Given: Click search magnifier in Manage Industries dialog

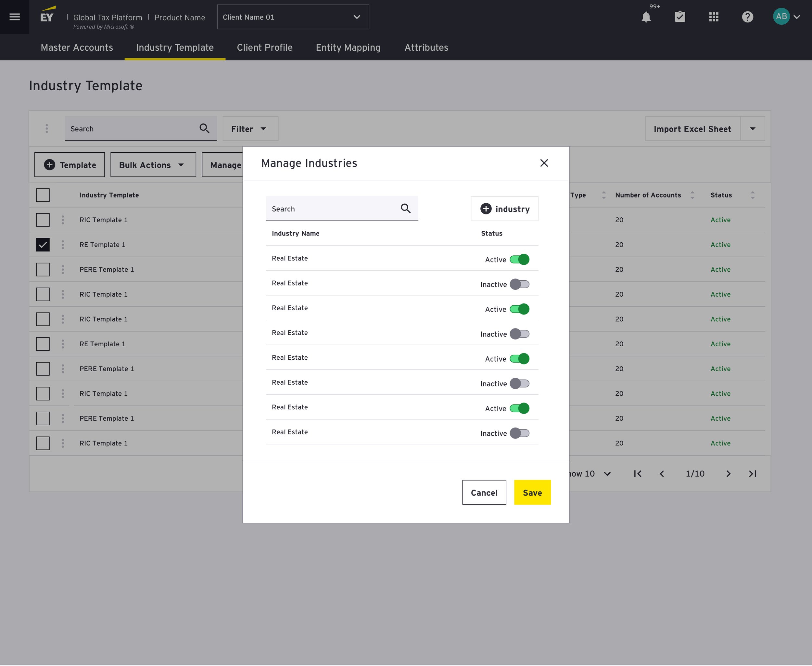Looking at the screenshot, I should click(405, 208).
